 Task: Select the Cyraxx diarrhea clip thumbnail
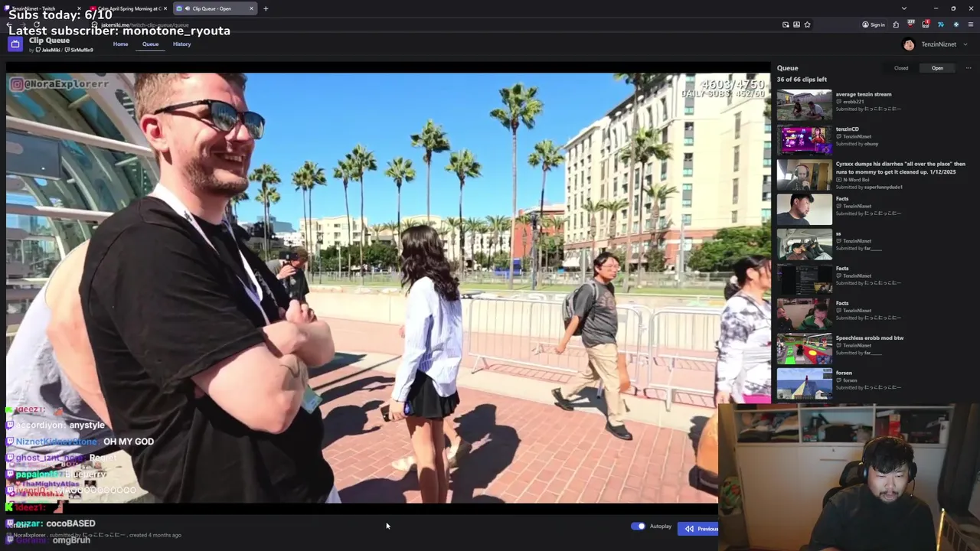(x=804, y=175)
